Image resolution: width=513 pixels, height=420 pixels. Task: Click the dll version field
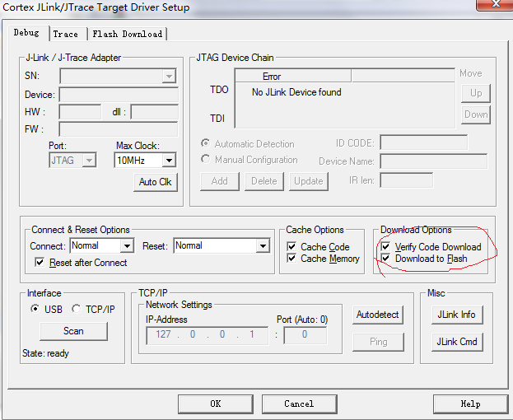155,112
